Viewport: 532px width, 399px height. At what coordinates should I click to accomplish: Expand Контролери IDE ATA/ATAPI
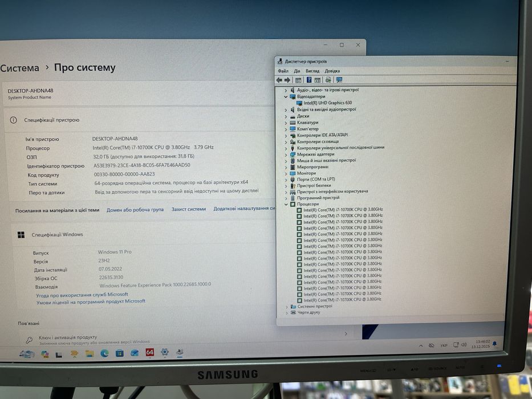[x=286, y=136]
